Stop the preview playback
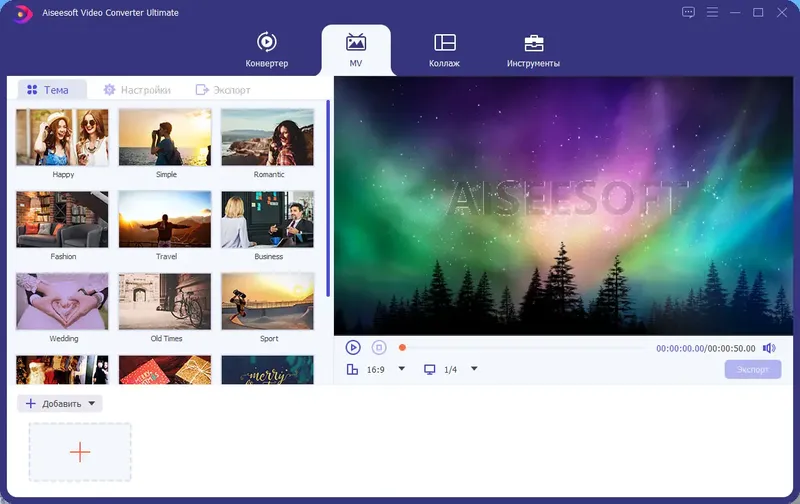 point(379,347)
